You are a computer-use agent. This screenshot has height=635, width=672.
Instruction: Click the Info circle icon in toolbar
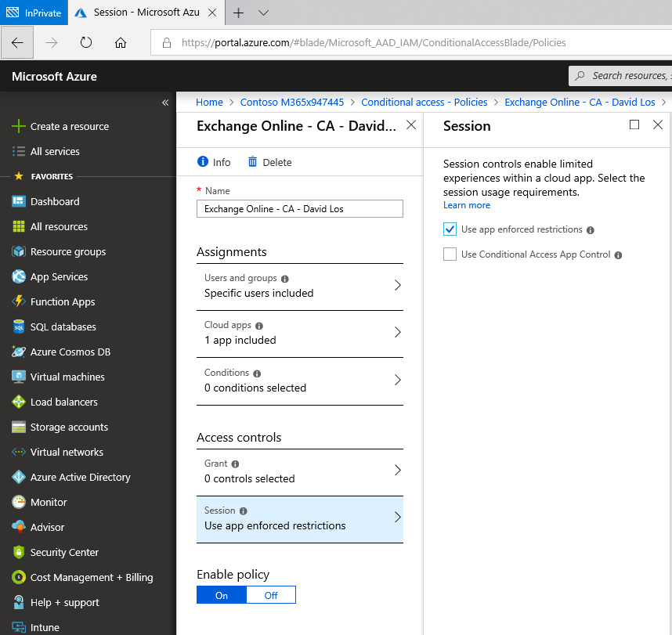[202, 161]
